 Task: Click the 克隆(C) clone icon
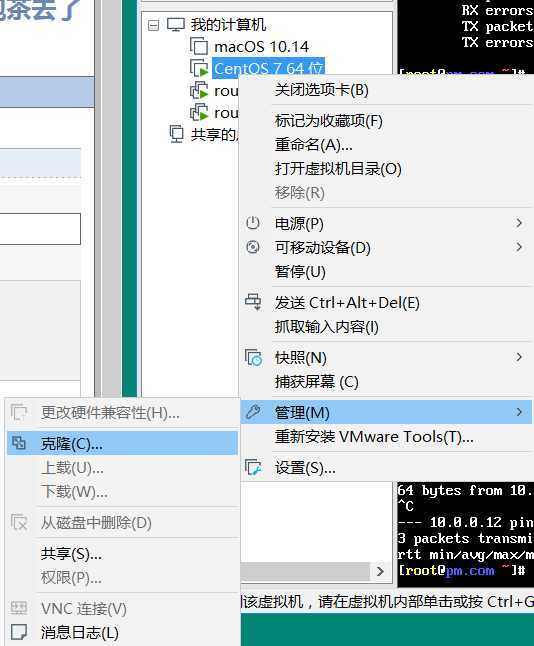[19, 443]
